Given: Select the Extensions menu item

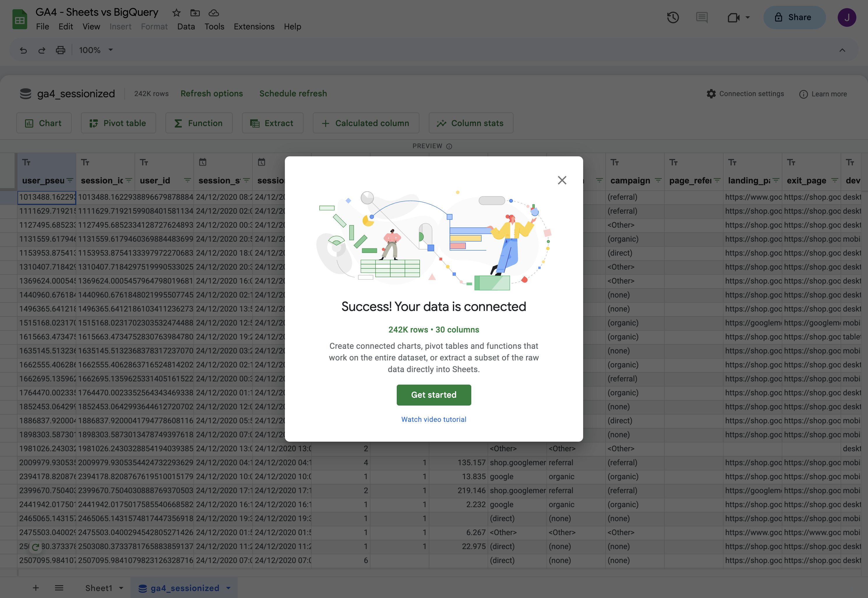Looking at the screenshot, I should click(x=254, y=26).
